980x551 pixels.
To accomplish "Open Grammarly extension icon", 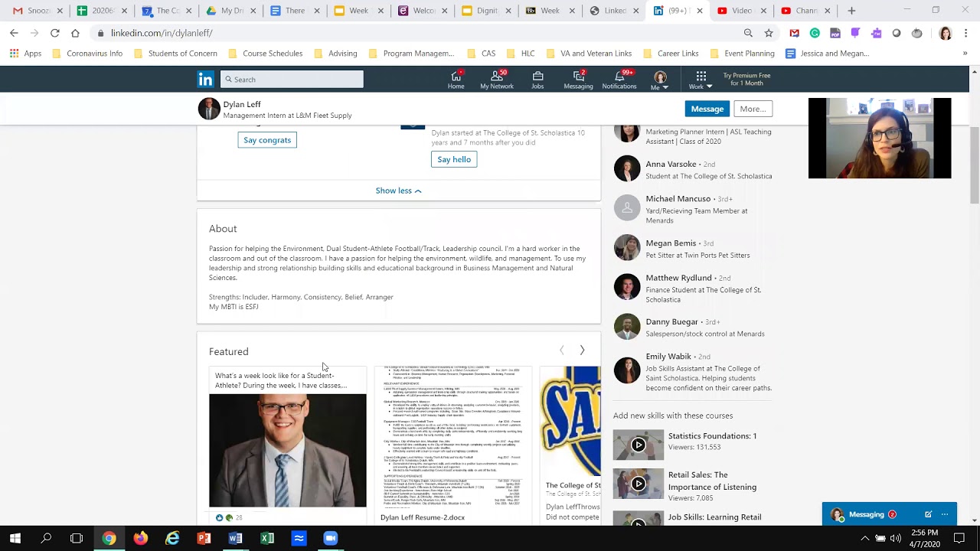I will coord(815,33).
